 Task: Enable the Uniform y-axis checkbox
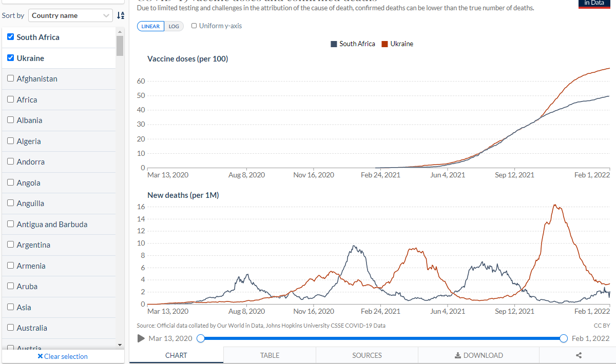tap(194, 26)
